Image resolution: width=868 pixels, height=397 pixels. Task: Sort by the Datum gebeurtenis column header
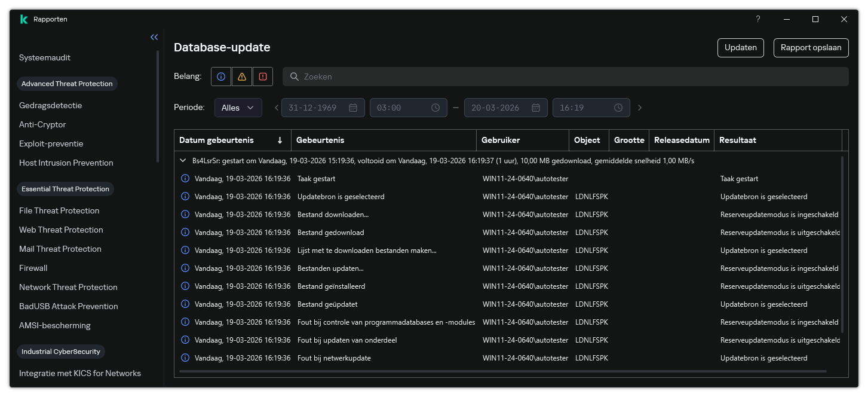[x=216, y=140]
